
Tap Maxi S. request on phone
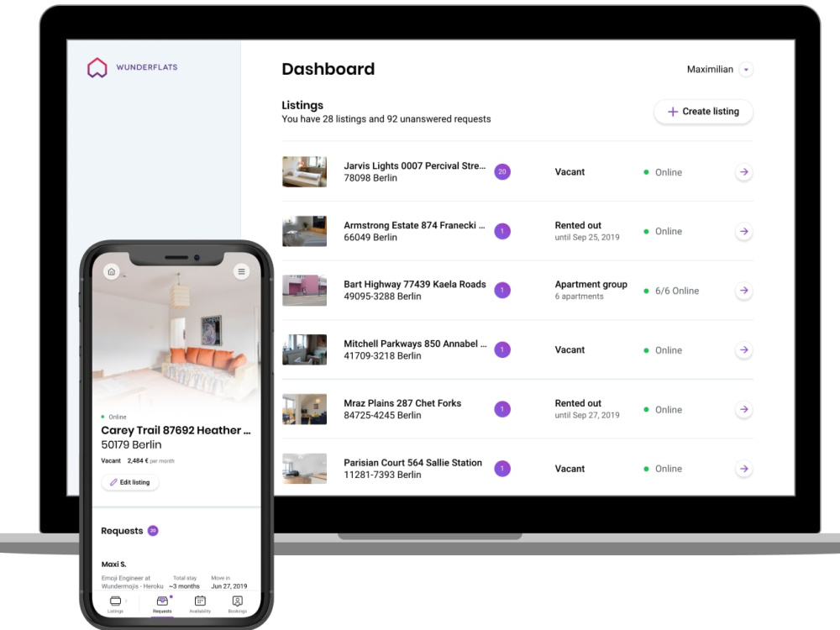tap(113, 564)
